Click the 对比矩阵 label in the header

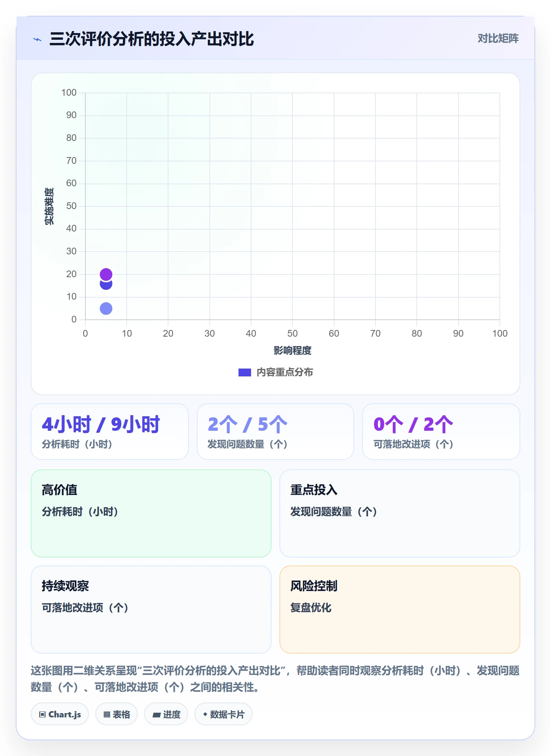coord(498,39)
